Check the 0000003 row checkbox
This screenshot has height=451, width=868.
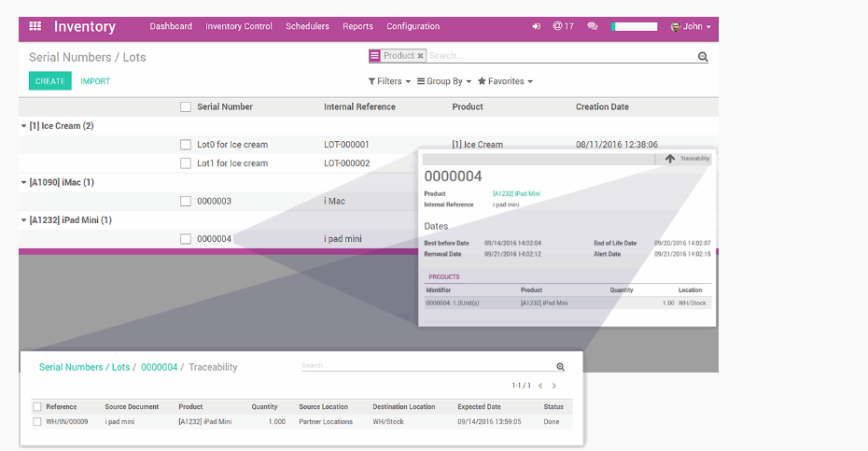pyautogui.click(x=186, y=201)
